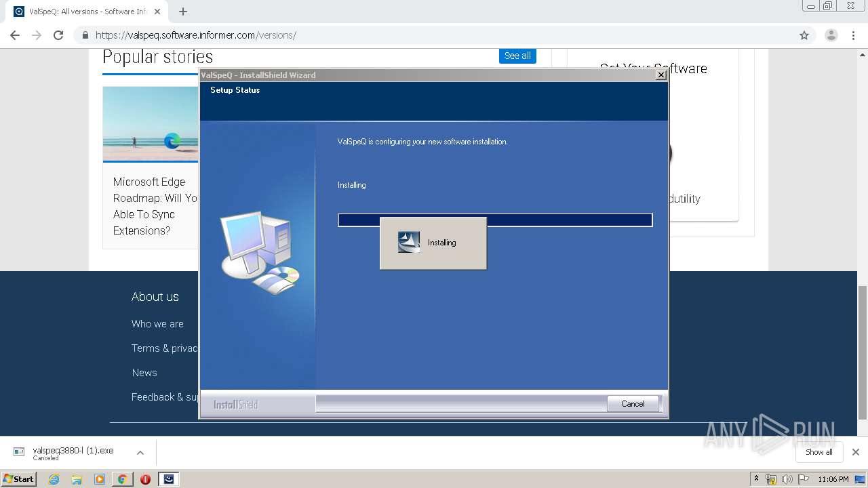Close the ValSpeQ InstallShield Wizard window

pyautogui.click(x=660, y=75)
